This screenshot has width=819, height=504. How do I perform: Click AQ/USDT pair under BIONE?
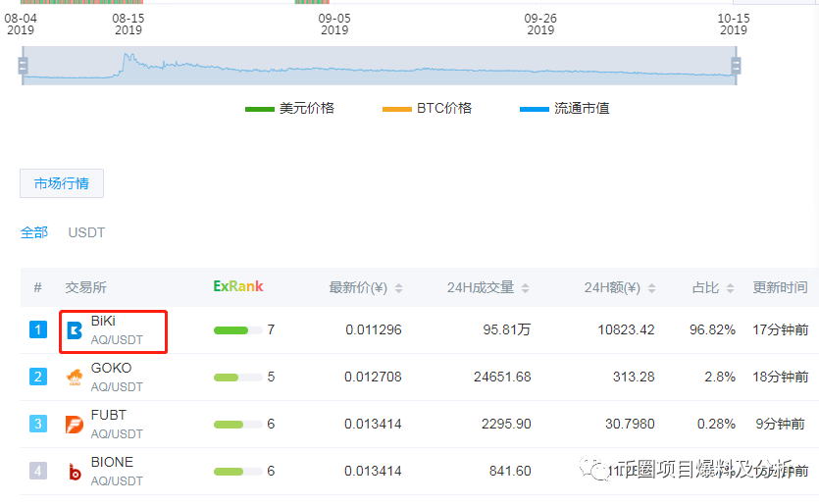pos(117,480)
